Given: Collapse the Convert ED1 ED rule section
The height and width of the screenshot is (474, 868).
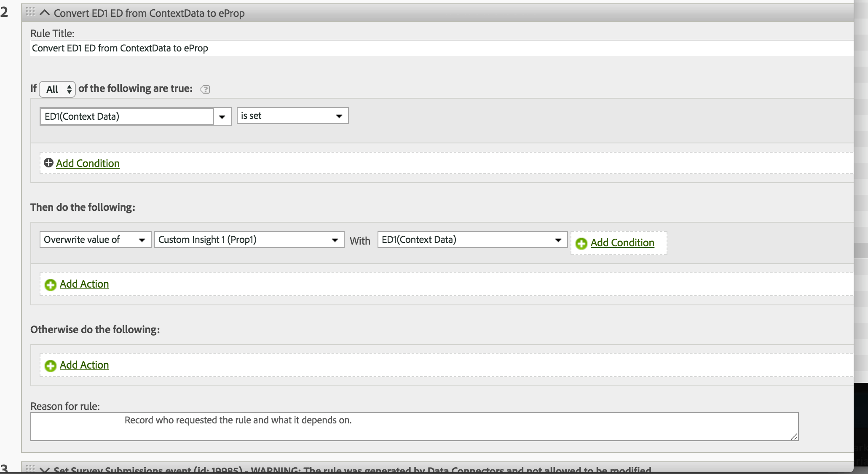Looking at the screenshot, I should click(44, 13).
